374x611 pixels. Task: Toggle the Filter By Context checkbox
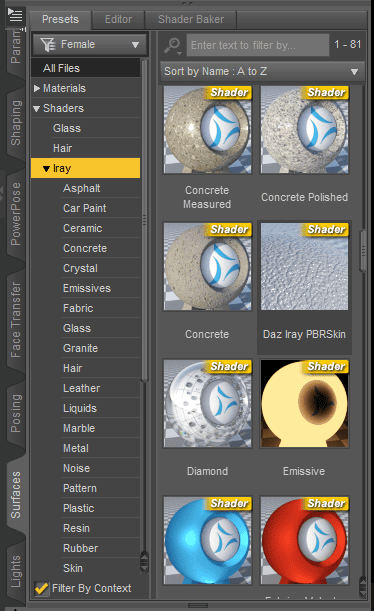click(41, 588)
